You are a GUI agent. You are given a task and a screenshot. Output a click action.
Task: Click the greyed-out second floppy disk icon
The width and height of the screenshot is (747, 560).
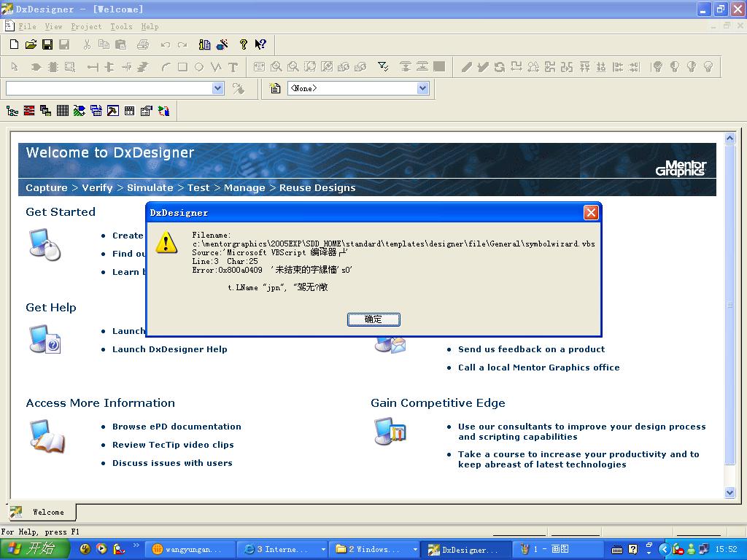(64, 44)
